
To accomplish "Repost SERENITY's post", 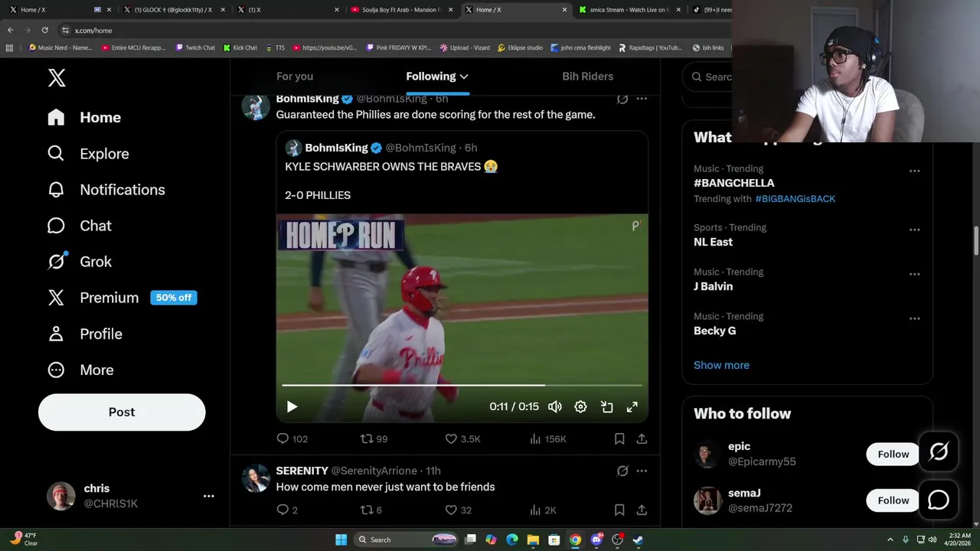I will [371, 510].
